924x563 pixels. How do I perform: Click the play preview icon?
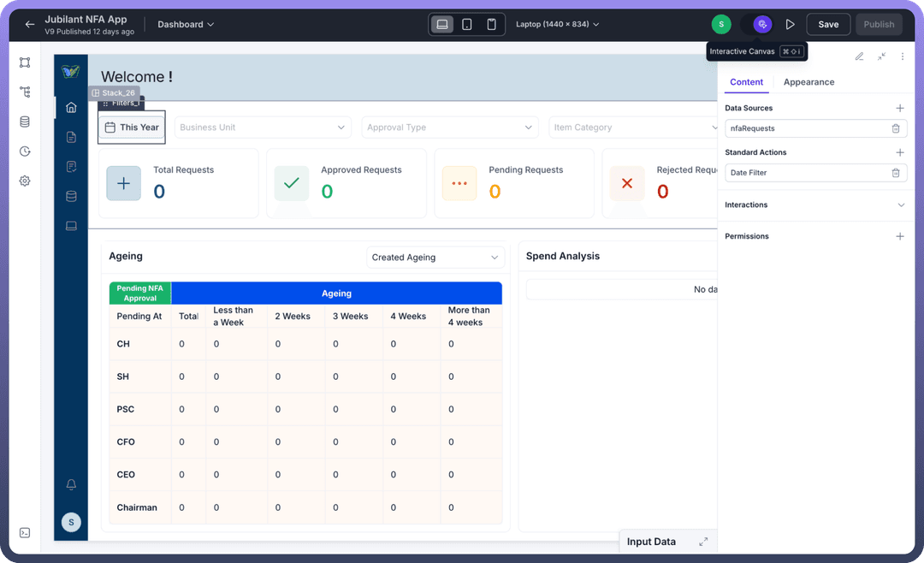[791, 25]
